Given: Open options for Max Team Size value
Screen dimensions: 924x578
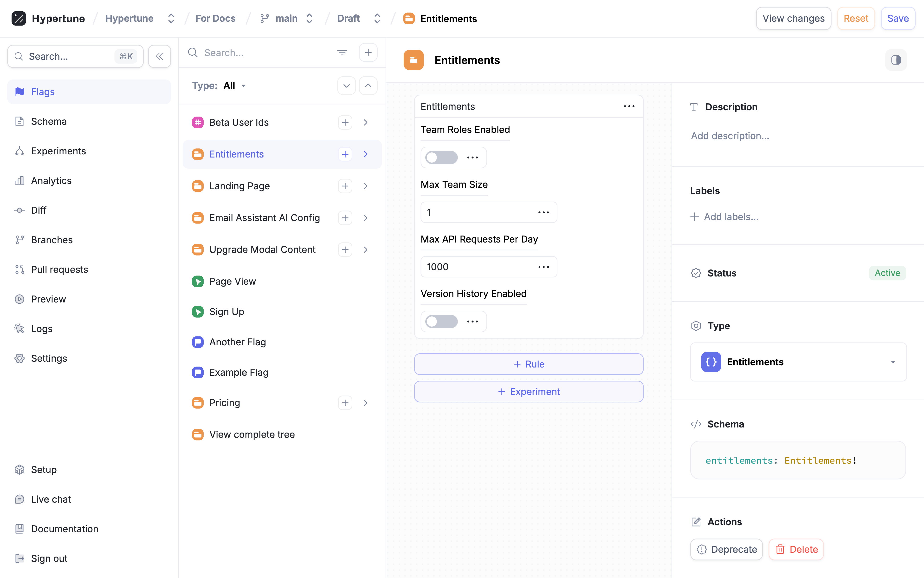Looking at the screenshot, I should click(543, 213).
